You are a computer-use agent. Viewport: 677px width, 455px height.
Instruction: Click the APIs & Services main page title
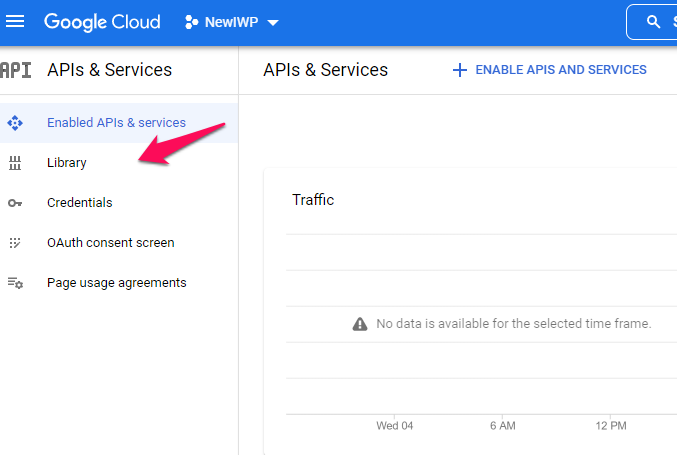326,70
